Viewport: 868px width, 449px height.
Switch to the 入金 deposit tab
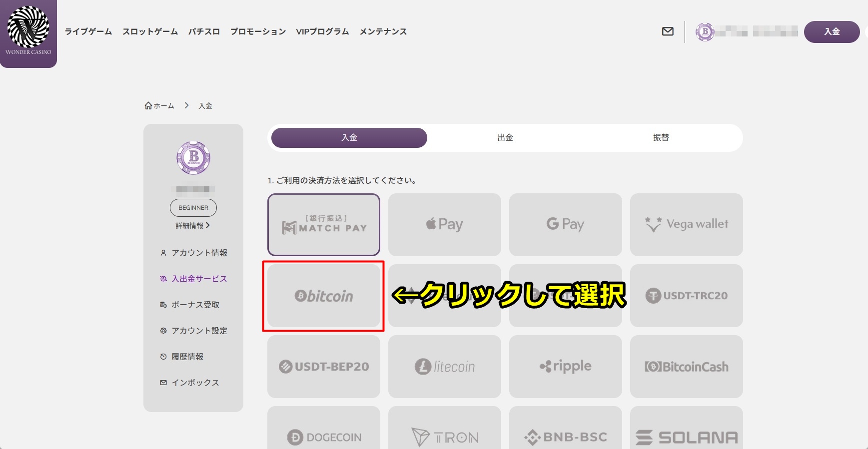coord(349,138)
